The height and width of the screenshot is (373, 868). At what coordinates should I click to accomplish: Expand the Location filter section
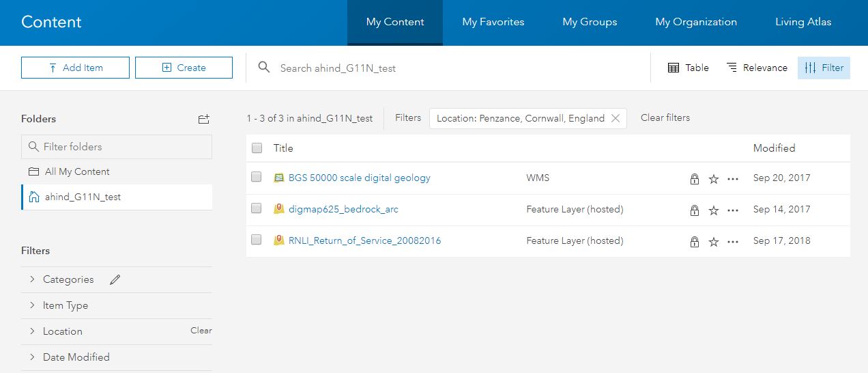pyautogui.click(x=32, y=331)
